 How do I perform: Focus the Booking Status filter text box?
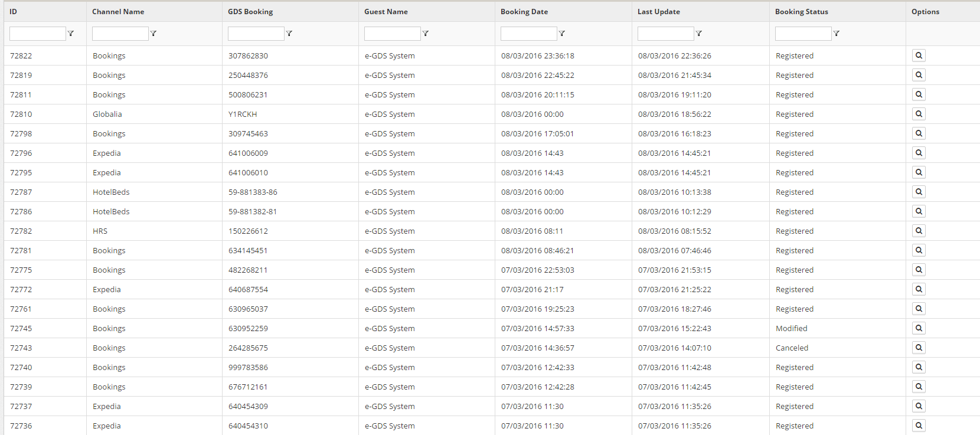803,34
